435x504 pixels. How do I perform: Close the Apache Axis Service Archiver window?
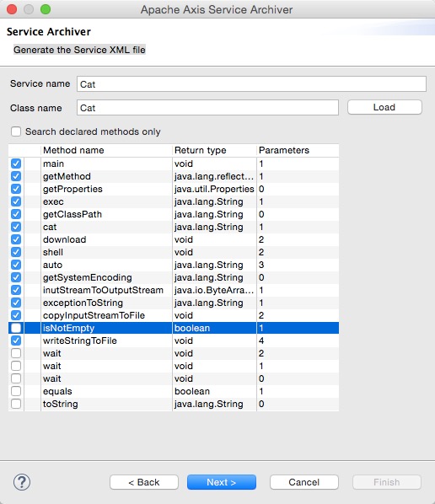pyautogui.click(x=12, y=9)
